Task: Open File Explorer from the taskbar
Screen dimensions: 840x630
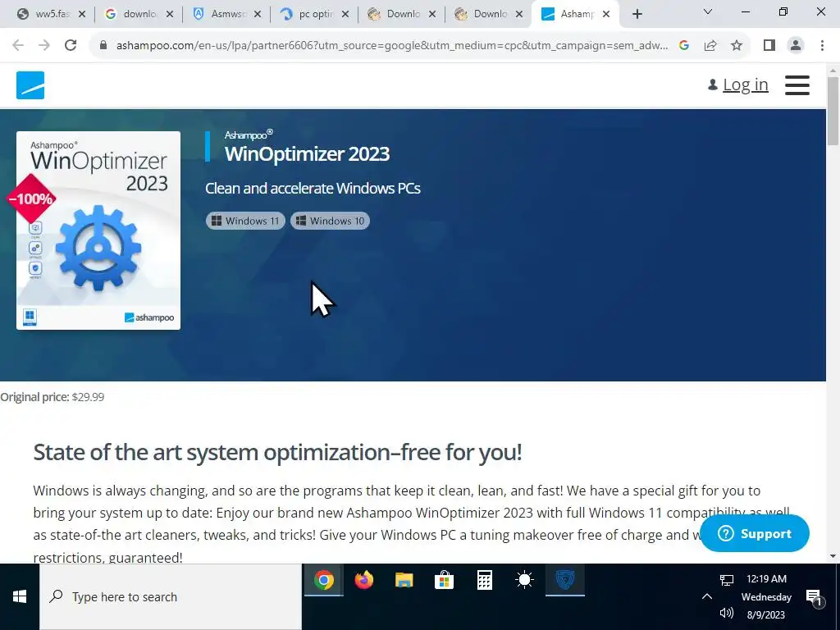Action: coord(404,580)
